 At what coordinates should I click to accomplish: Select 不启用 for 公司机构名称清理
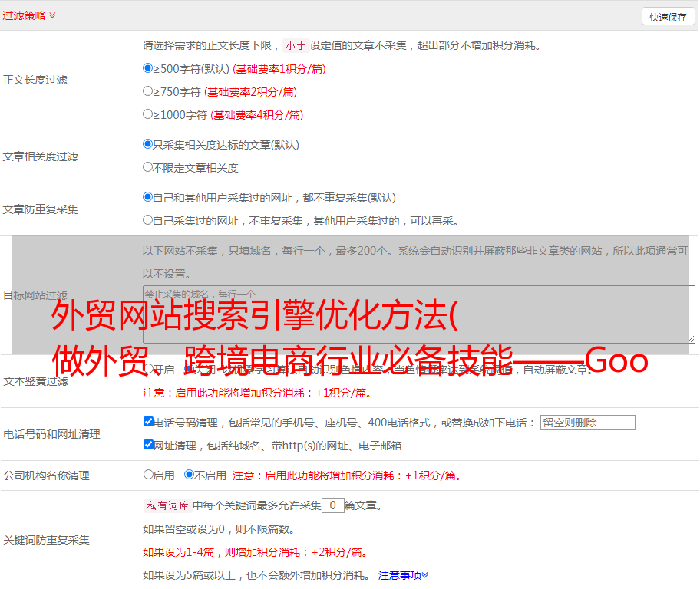coord(189,474)
